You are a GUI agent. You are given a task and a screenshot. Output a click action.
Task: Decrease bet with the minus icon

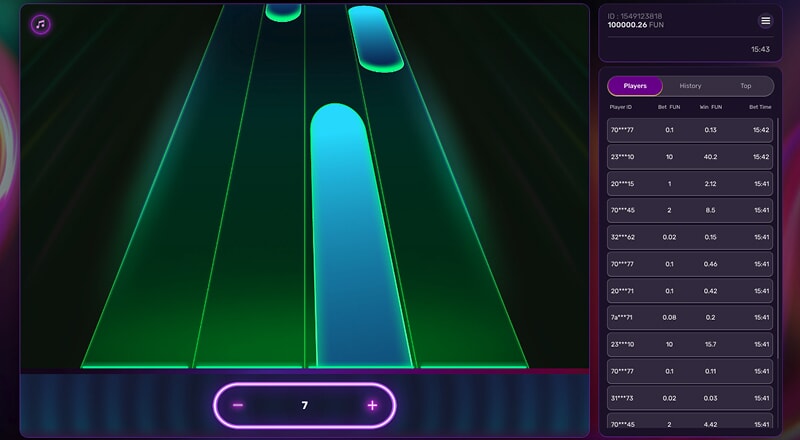click(x=238, y=405)
